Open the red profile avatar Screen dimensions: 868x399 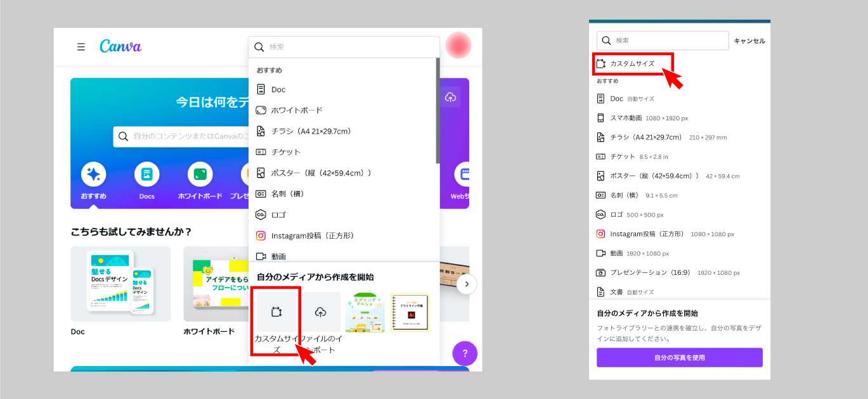(x=458, y=45)
